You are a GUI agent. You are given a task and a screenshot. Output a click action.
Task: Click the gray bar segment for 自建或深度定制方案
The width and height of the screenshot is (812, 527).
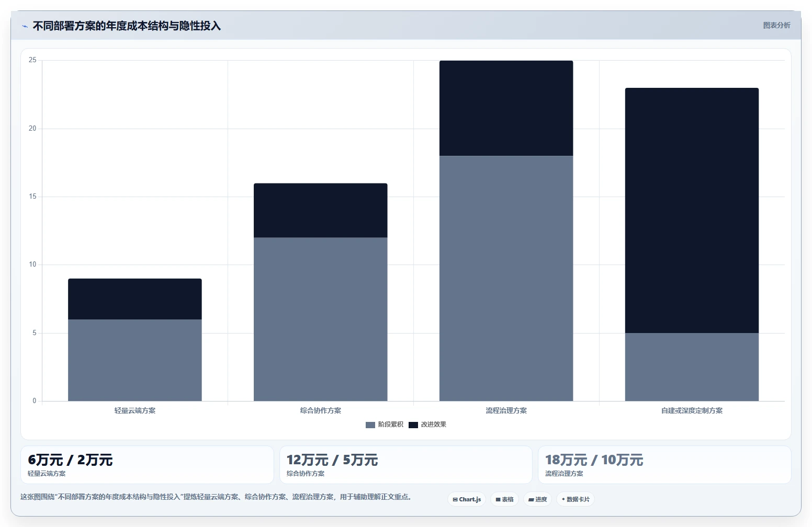click(x=692, y=367)
